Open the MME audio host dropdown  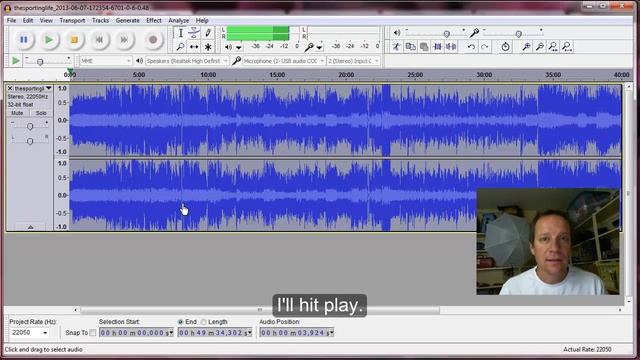coord(105,61)
